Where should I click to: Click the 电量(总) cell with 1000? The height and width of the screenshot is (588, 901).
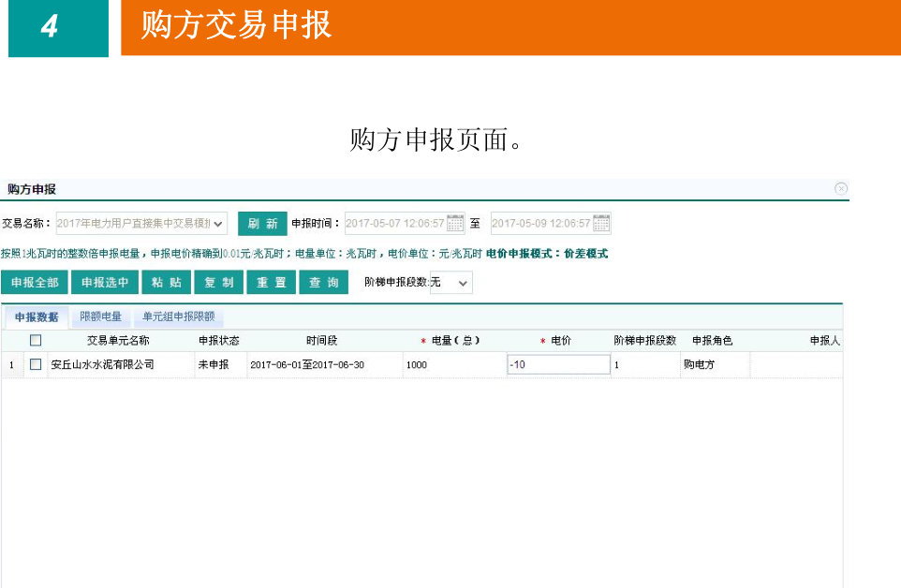coord(452,364)
